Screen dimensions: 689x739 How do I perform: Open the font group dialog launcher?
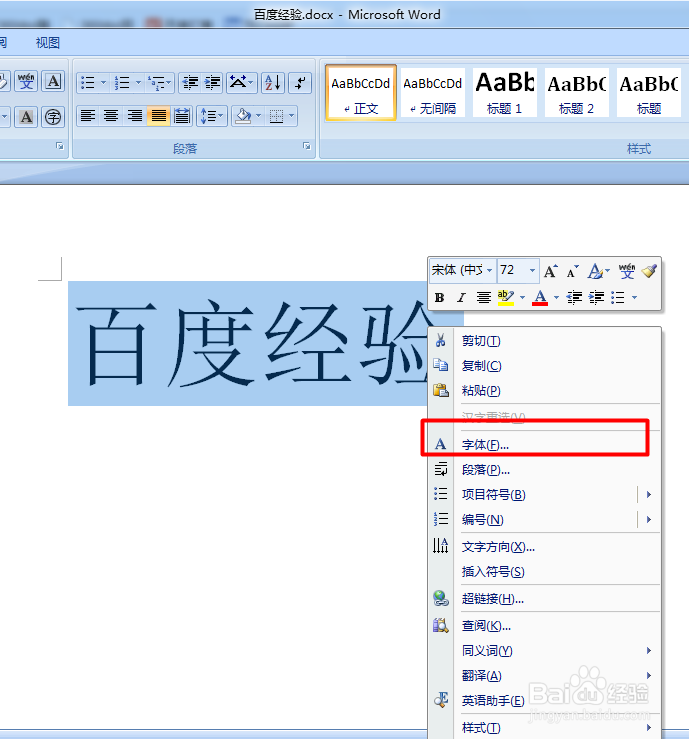[x=59, y=146]
